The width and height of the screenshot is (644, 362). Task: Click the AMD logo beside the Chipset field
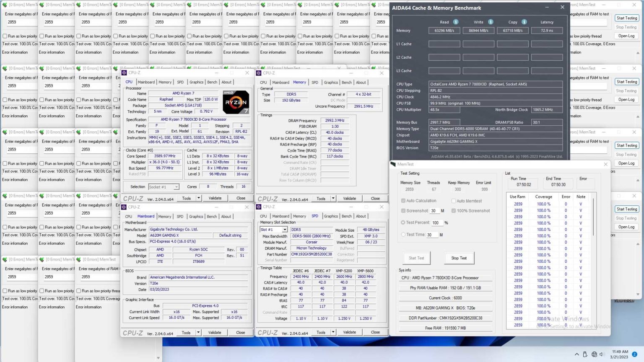pos(160,249)
